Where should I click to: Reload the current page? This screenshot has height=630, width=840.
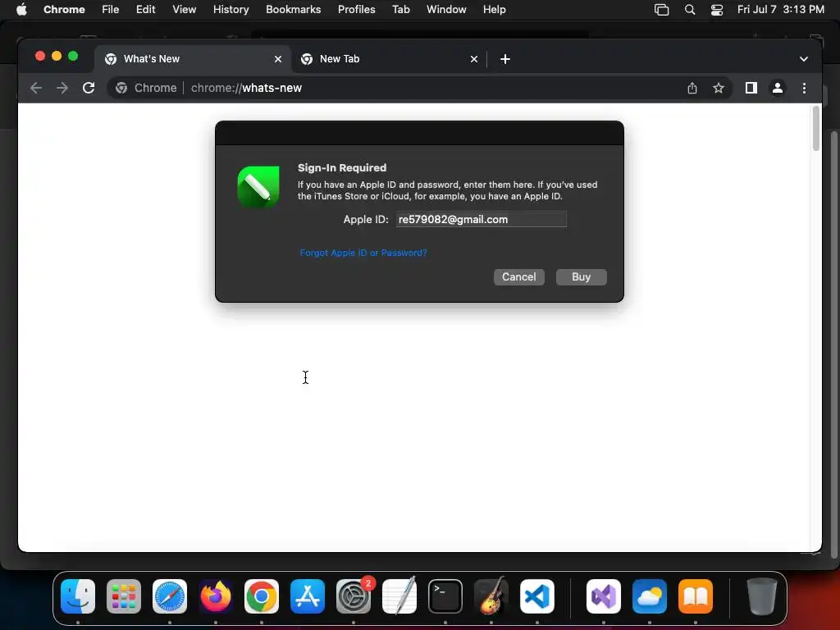tap(89, 88)
